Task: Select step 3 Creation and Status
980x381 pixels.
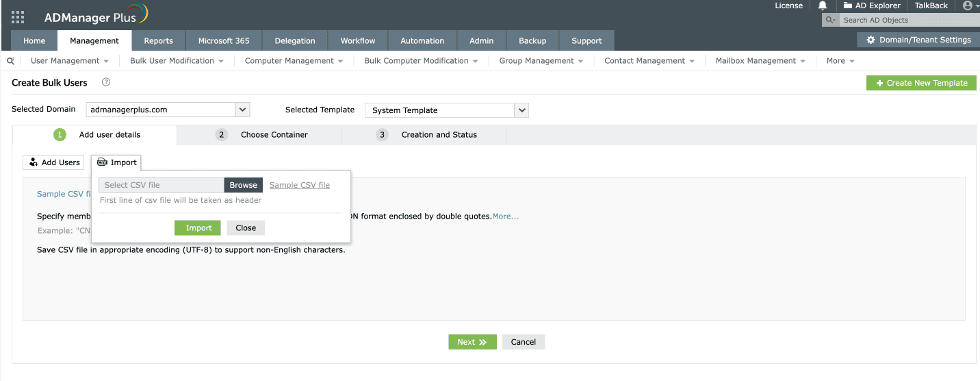Action: click(x=424, y=135)
